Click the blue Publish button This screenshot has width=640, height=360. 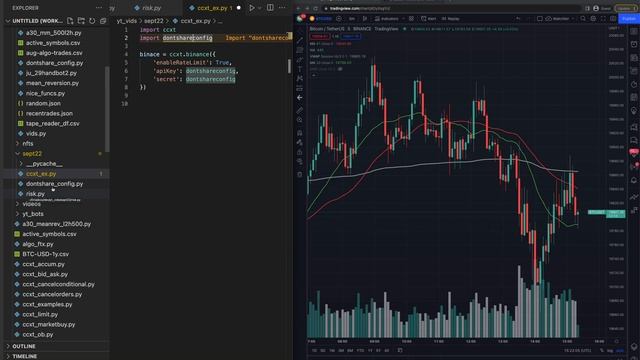tap(629, 19)
